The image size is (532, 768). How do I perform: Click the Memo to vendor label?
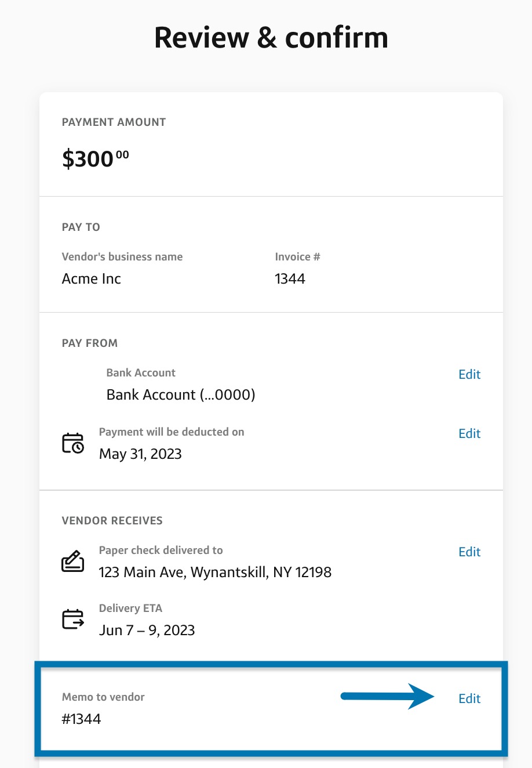(x=103, y=697)
